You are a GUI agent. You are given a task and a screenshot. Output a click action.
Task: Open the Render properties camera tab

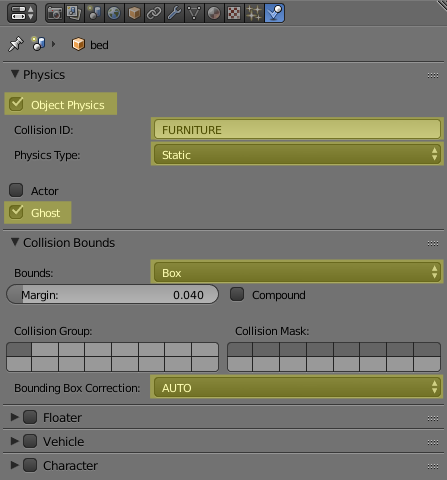[55, 13]
